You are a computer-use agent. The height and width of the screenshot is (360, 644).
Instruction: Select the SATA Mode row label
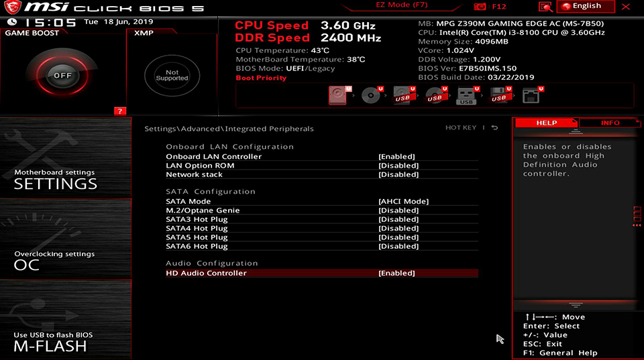pyautogui.click(x=188, y=201)
